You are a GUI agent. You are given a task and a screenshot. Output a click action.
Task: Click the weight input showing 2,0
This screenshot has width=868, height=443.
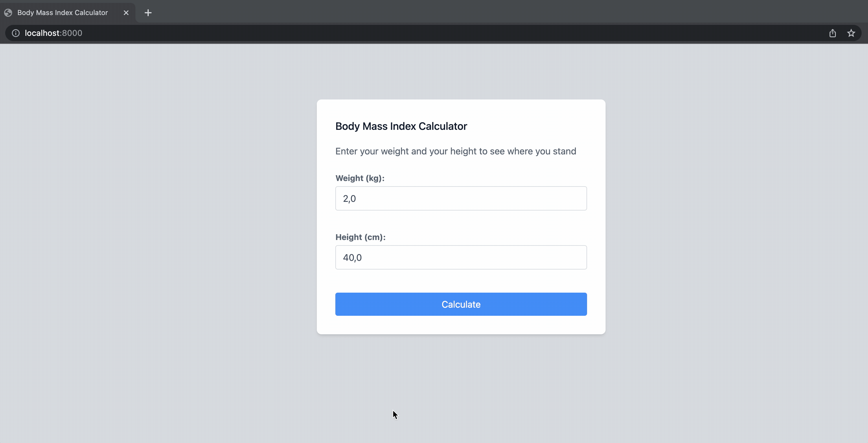pyautogui.click(x=461, y=198)
